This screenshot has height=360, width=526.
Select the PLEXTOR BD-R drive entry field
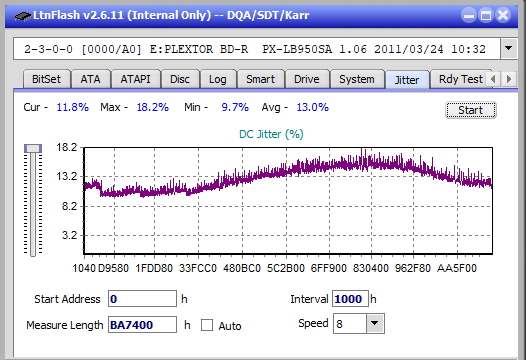(x=257, y=49)
